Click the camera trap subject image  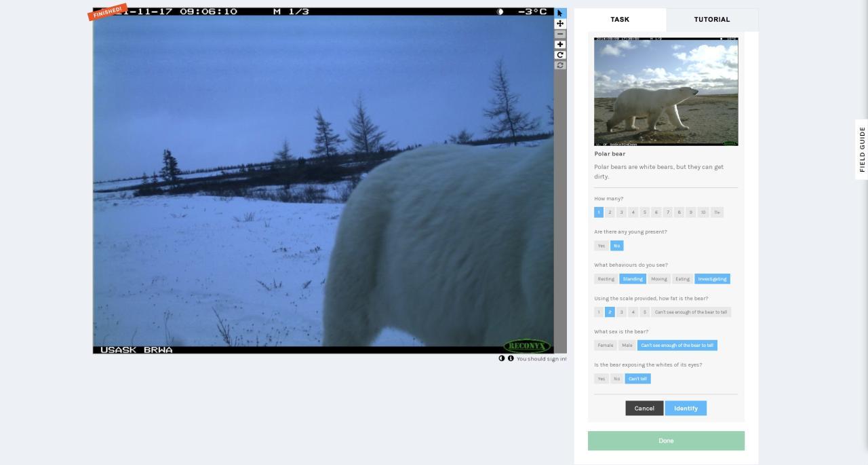(x=323, y=181)
